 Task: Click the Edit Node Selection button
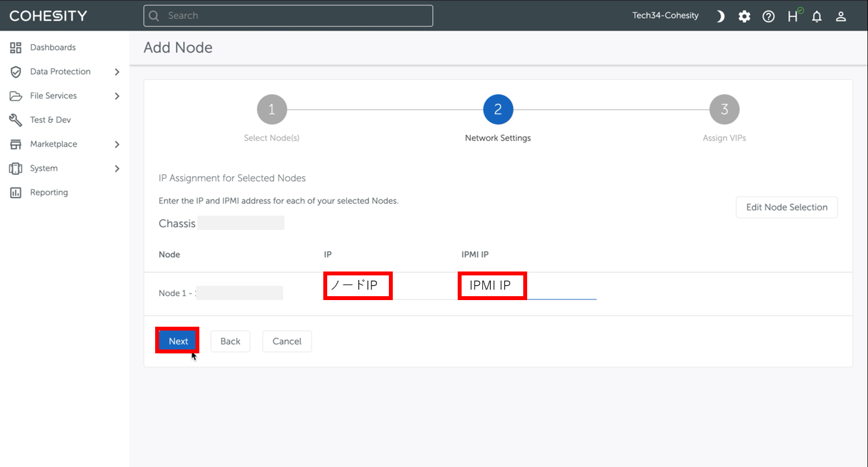pos(787,207)
